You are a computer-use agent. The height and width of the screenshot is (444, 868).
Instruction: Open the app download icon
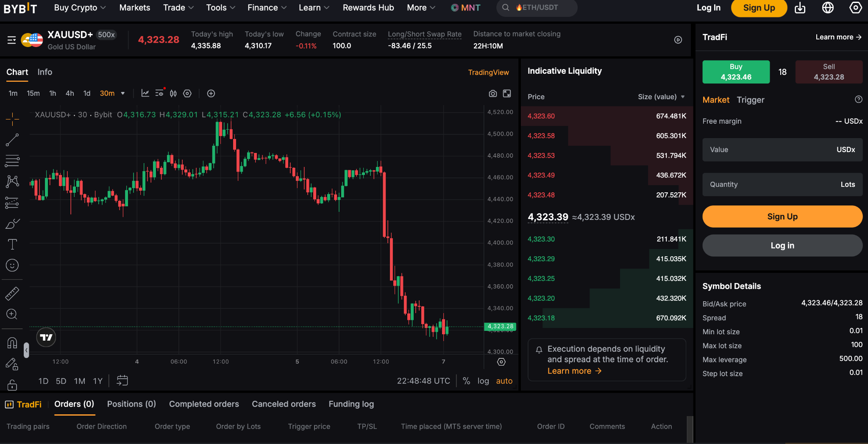[x=800, y=8]
